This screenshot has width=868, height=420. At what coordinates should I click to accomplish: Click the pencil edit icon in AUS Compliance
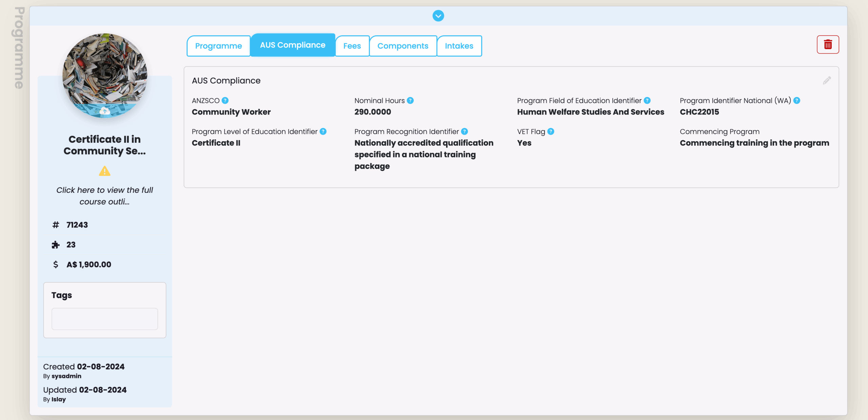point(827,80)
